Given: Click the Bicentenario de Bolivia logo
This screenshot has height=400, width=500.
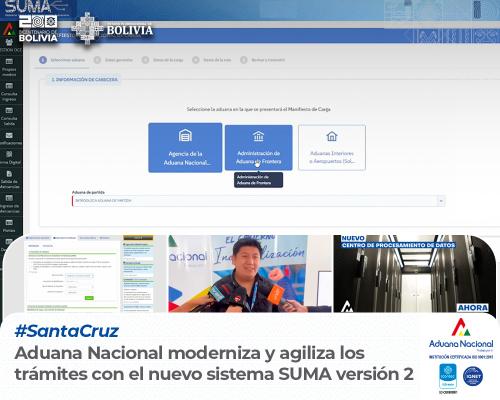Looking at the screenshot, I should (38, 29).
